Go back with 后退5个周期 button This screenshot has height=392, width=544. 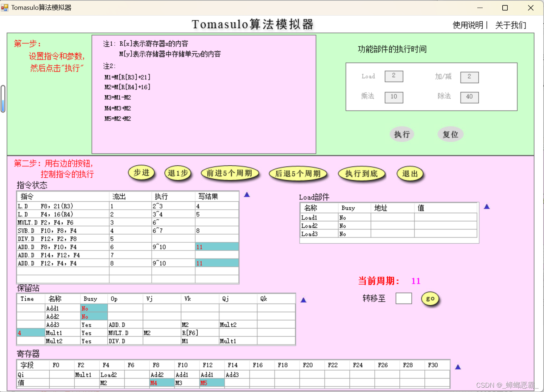point(298,174)
